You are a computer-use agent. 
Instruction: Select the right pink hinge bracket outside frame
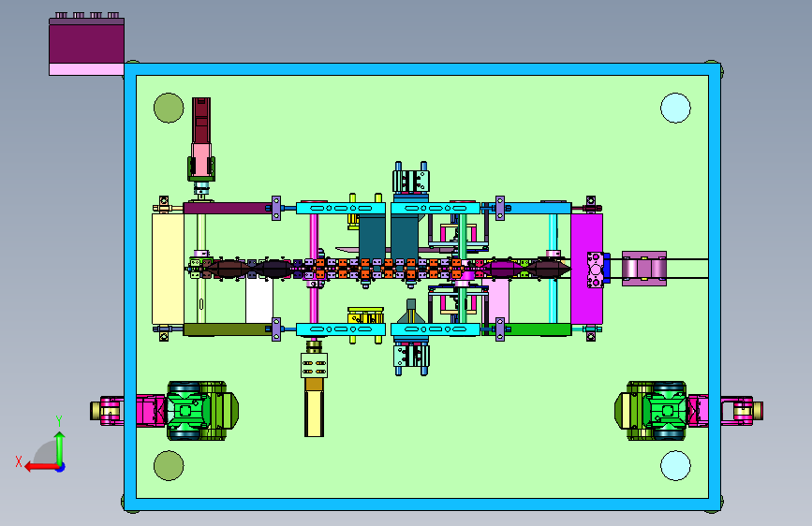(x=737, y=411)
